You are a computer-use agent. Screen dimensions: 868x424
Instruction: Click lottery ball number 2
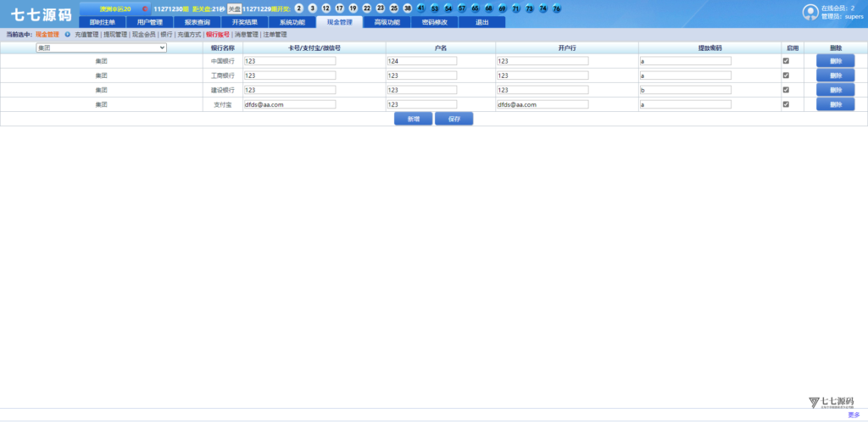(x=299, y=8)
